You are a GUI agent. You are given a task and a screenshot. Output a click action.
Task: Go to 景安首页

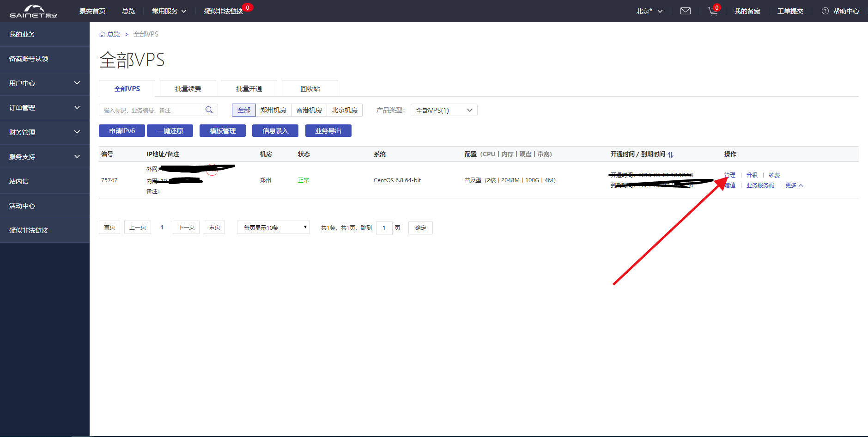point(92,11)
